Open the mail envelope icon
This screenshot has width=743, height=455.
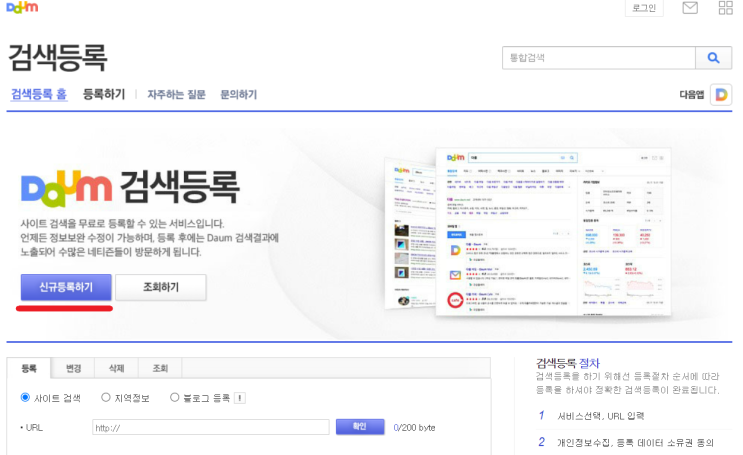pyautogui.click(x=690, y=8)
